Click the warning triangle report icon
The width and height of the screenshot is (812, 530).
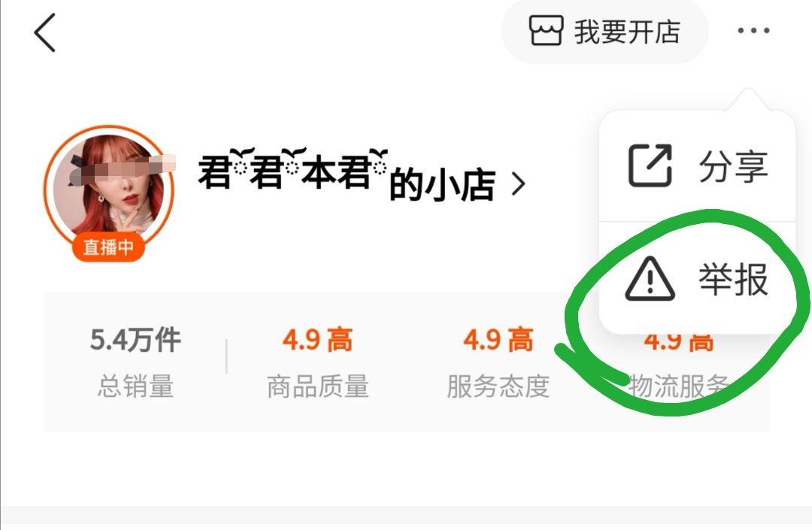point(650,278)
